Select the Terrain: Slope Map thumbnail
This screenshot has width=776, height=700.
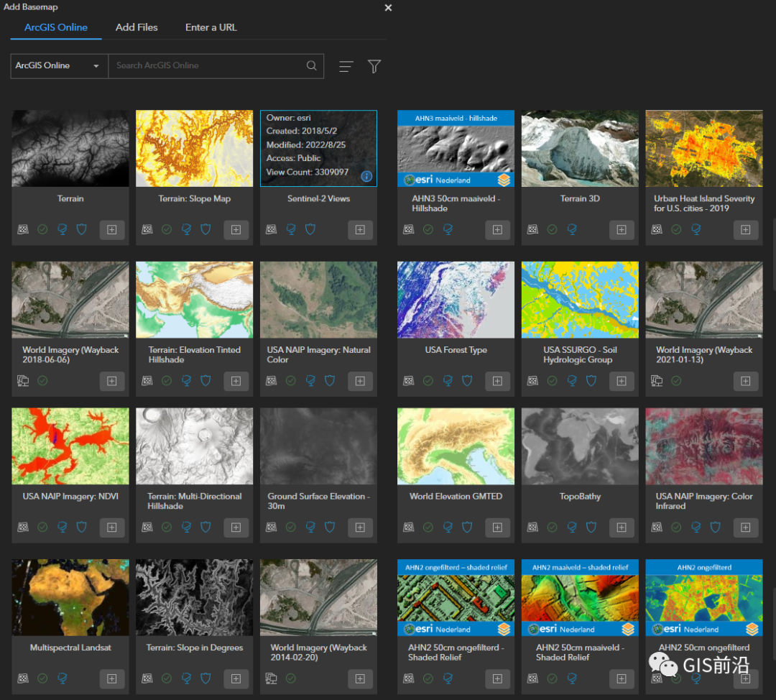(195, 149)
